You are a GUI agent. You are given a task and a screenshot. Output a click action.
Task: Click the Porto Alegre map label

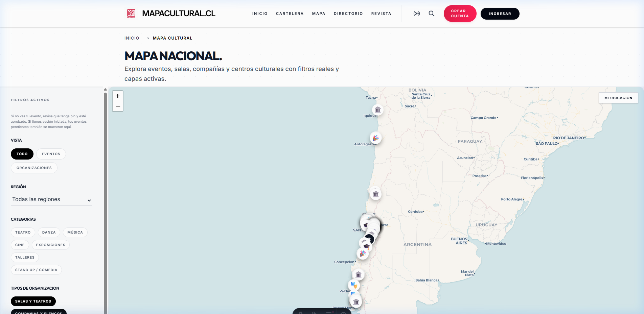[512, 199]
